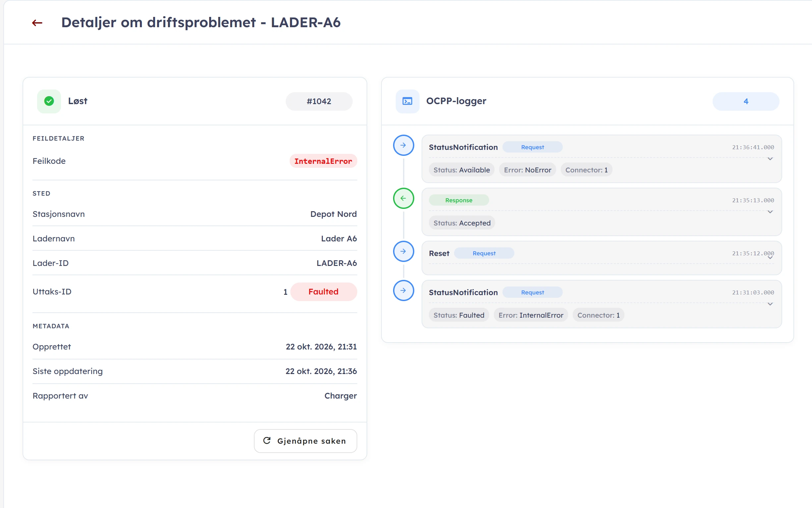
Task: Click the green Response arrow circle
Action: tap(403, 198)
